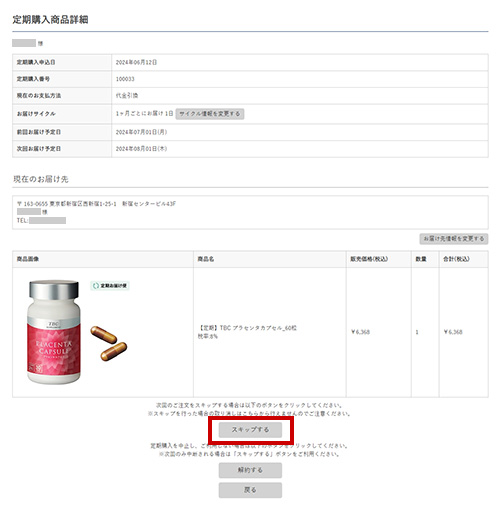Click the ¥6,368 value under 合計(税込)
Screen dimensions: 500x522
[x=453, y=332]
